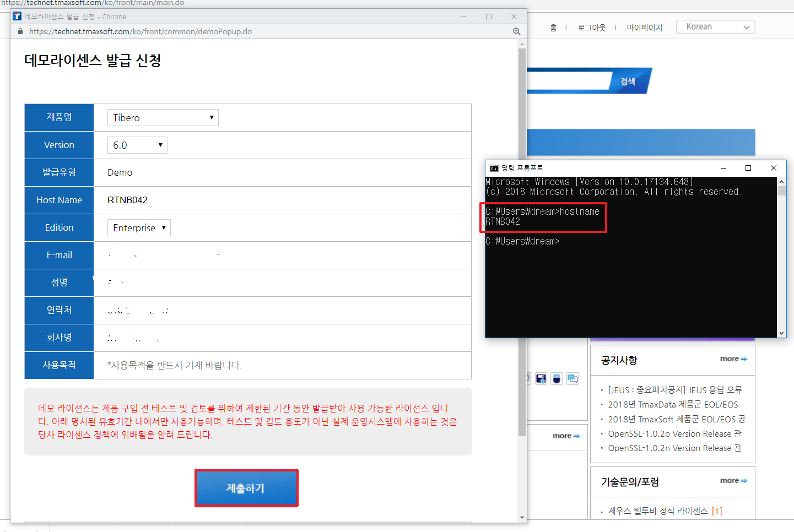Click the 회사명 company input field
Viewport: 794px width, 532px height.
click(282, 338)
